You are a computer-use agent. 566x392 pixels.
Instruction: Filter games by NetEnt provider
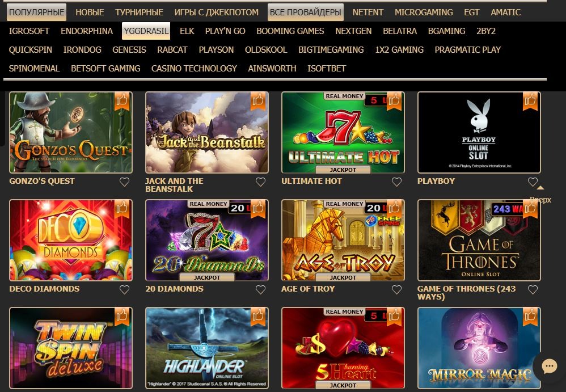tap(368, 12)
